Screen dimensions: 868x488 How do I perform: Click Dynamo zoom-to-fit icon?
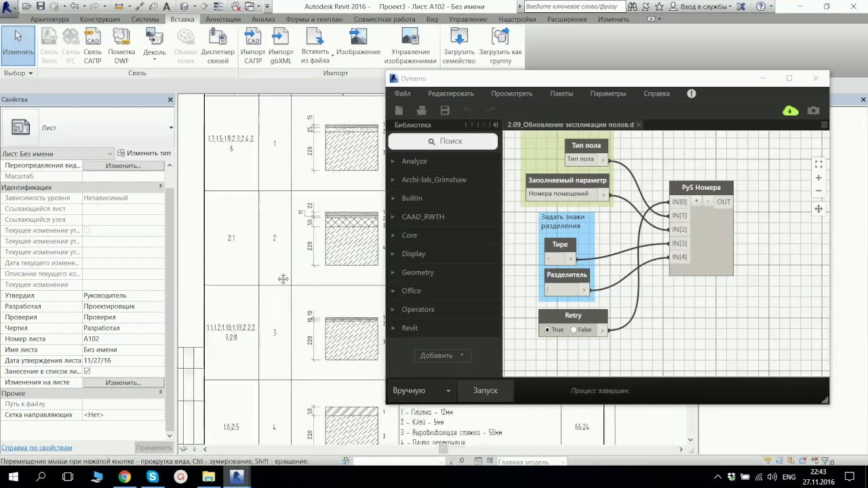(818, 164)
